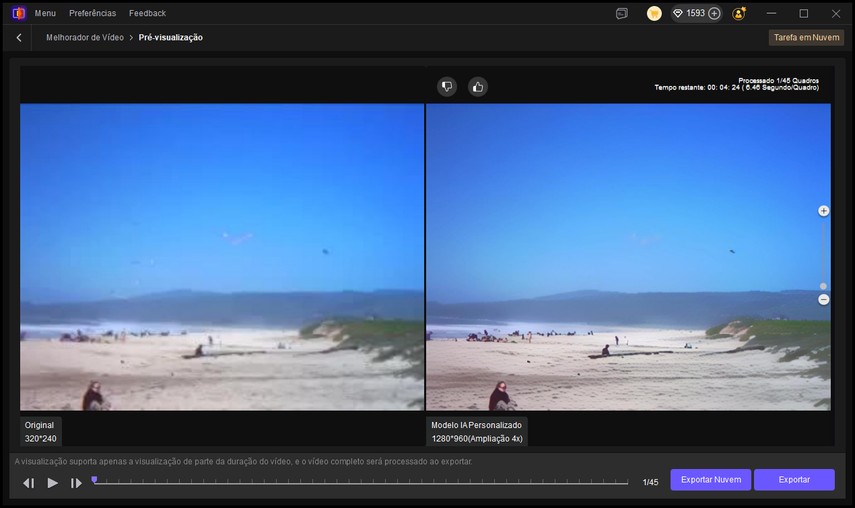855x508 pixels.
Task: Click the thumbs down rating icon
Action: click(447, 86)
